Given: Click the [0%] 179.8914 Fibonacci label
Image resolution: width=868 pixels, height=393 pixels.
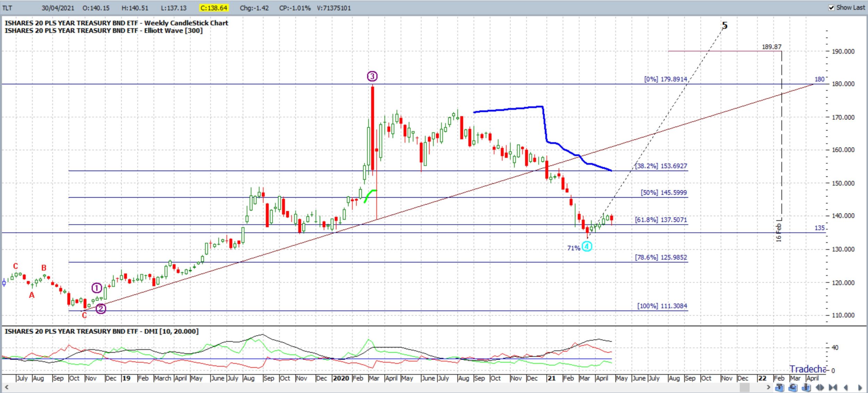Looking at the screenshot, I should point(666,79).
